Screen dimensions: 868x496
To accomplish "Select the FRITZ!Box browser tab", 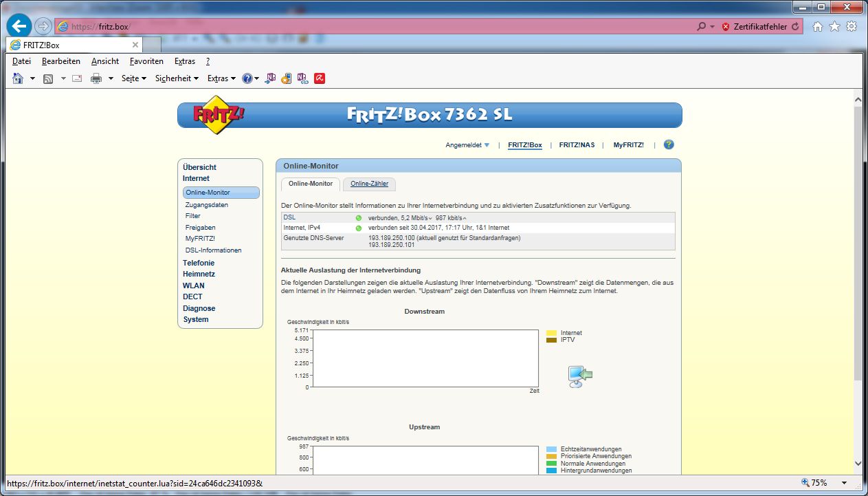I will (74, 45).
